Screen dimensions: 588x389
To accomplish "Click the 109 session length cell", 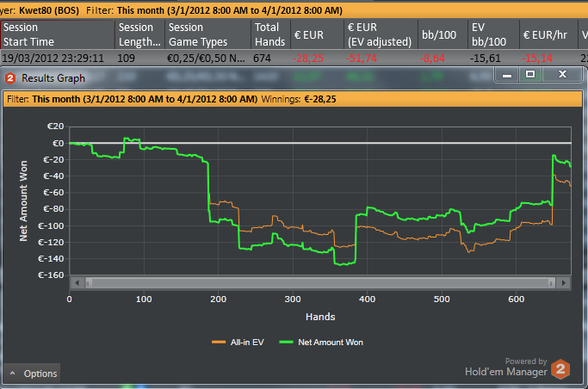I will coord(126,58).
